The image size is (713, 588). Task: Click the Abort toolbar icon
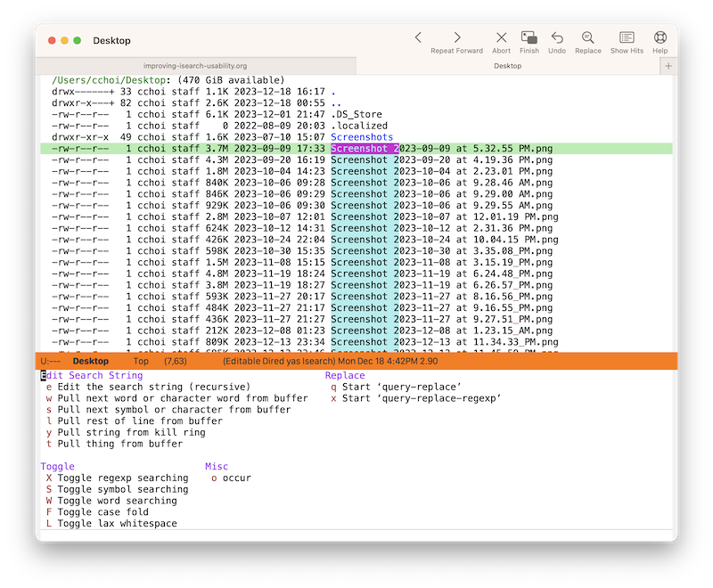tap(501, 37)
